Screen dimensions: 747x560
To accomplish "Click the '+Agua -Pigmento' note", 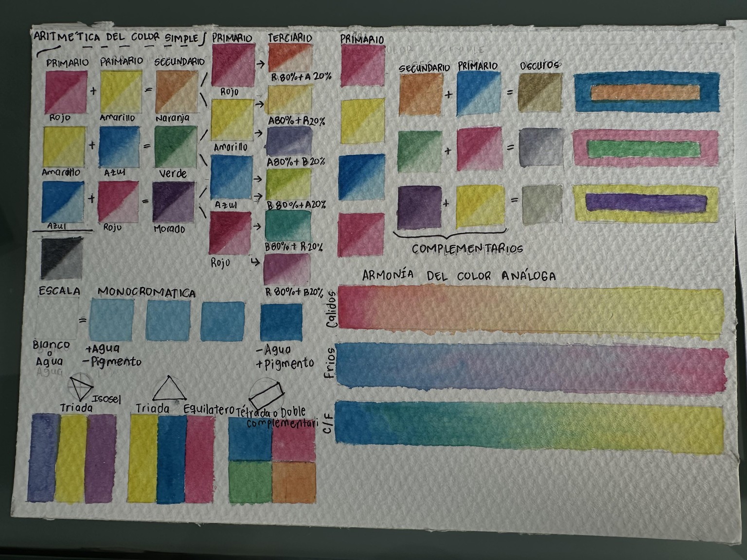I will point(112,356).
